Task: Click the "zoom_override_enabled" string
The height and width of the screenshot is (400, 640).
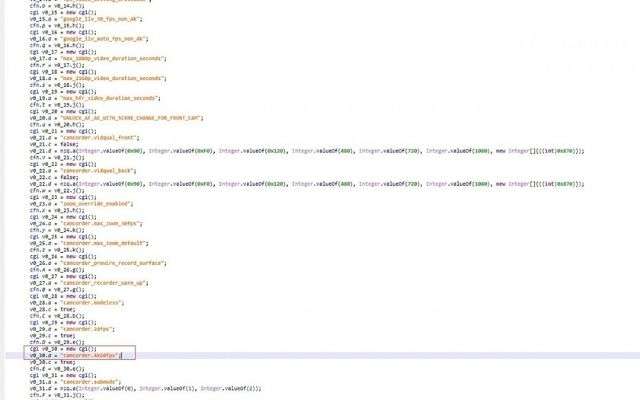Action: [97, 203]
